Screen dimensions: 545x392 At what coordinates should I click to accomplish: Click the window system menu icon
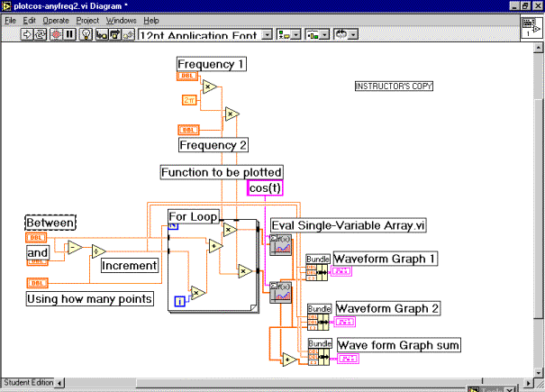6,6
